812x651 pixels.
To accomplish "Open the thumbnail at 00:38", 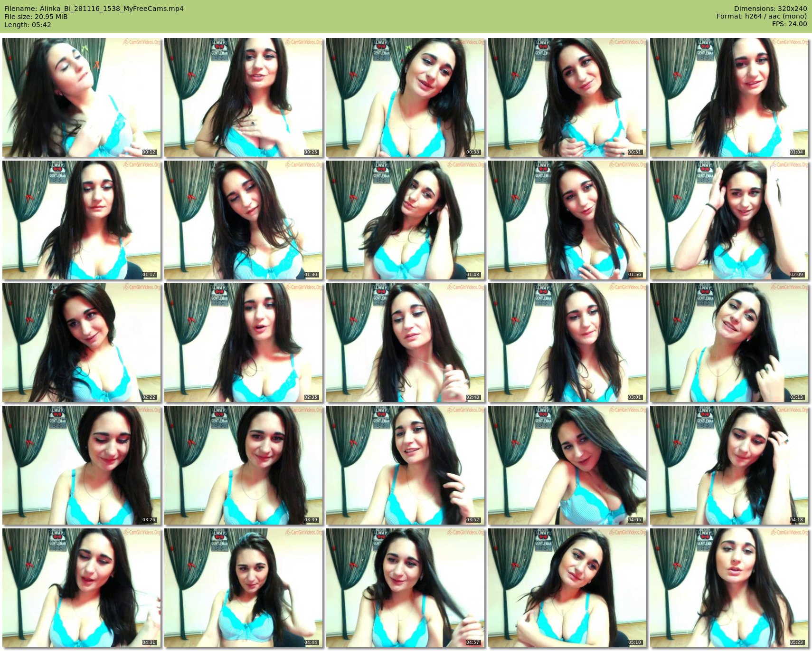I will (406, 97).
